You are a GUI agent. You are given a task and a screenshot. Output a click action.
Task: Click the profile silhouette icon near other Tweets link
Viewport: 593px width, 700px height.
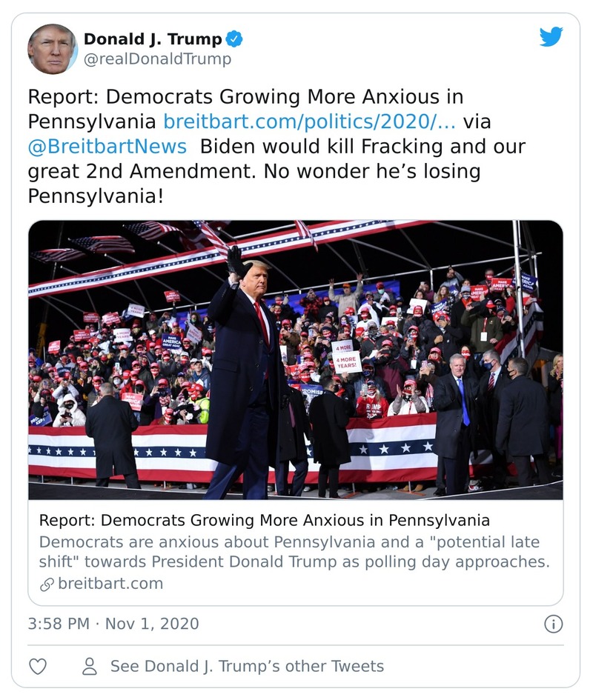(89, 666)
